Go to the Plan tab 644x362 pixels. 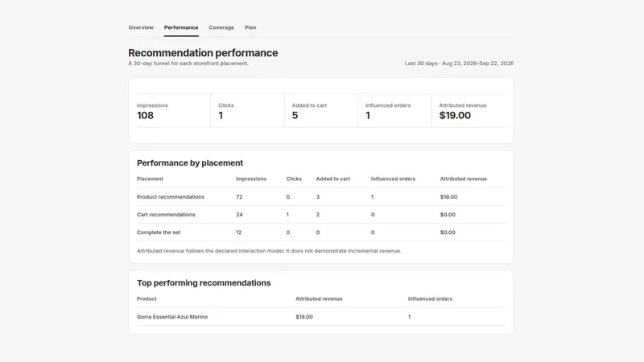point(250,27)
